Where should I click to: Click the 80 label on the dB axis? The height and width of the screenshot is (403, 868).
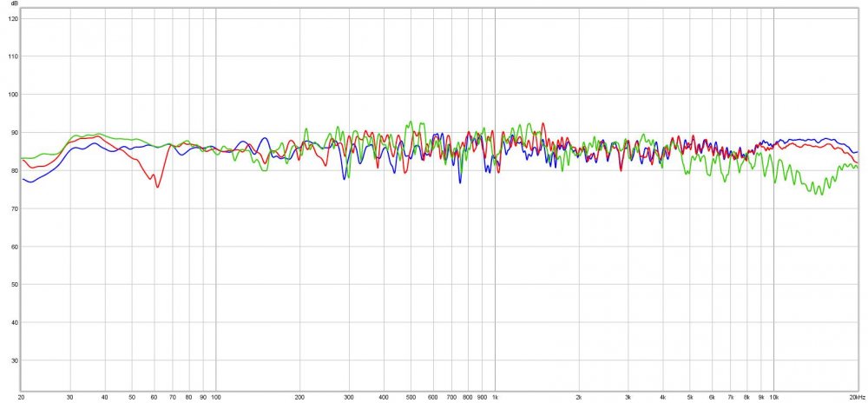click(x=15, y=170)
